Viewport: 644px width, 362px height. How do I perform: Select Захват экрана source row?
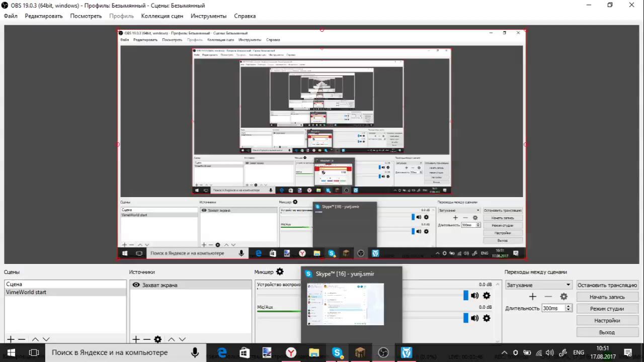[x=191, y=285]
